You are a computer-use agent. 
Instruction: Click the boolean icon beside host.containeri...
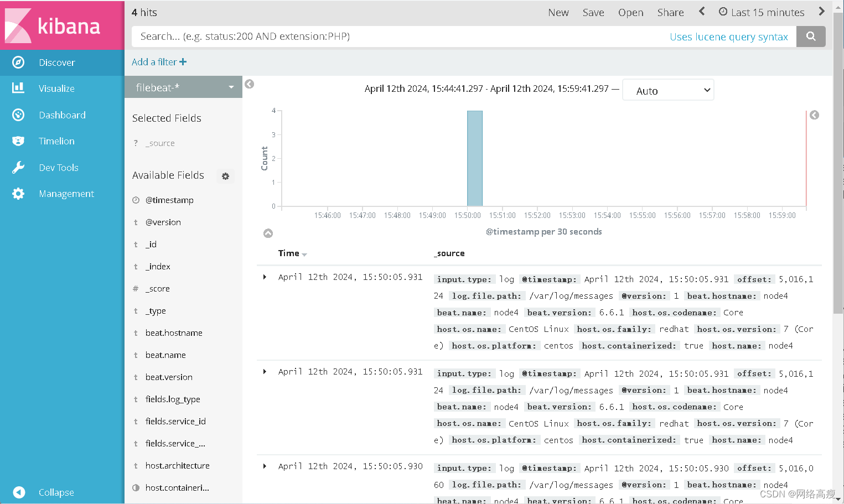point(136,487)
